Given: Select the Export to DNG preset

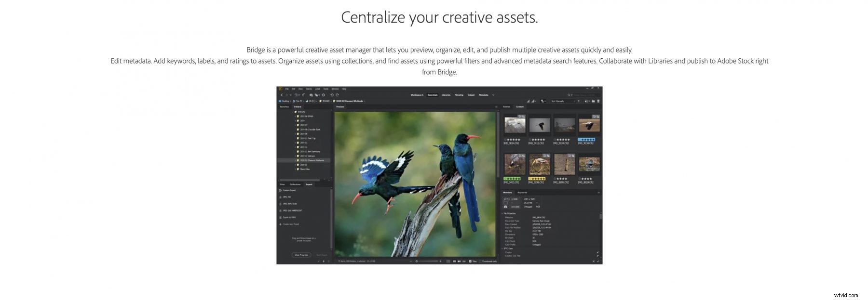Looking at the screenshot, I should tap(289, 217).
